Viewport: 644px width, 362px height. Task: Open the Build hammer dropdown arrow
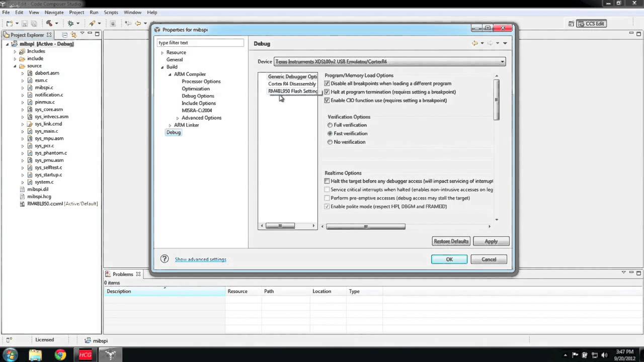pos(56,24)
